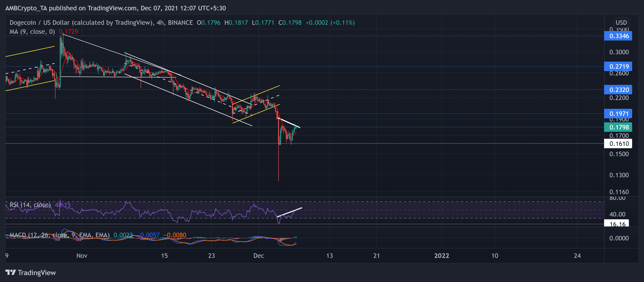
Task: Toggle the 16.16 RSI oversold level marker
Action: [618, 224]
